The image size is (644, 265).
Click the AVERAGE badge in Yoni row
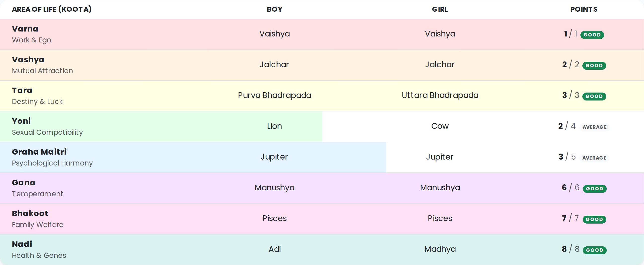[x=595, y=127]
